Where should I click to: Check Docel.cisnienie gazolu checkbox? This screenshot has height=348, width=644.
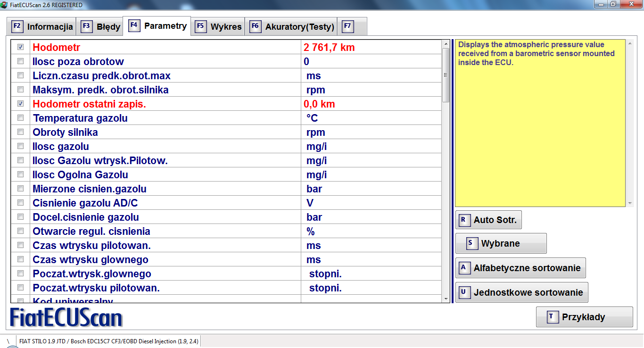coord(20,217)
